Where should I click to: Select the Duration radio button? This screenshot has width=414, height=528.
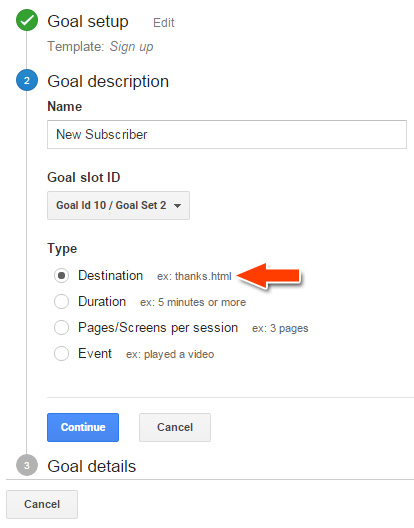click(61, 301)
